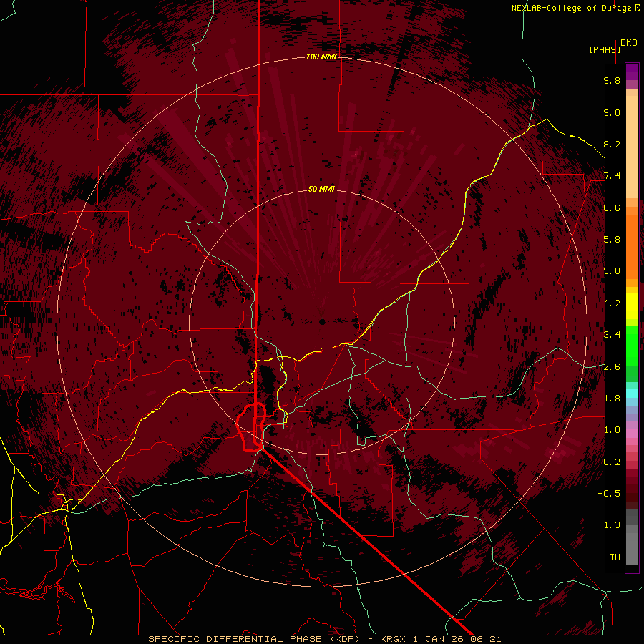This screenshot has width=644, height=644.
Task: Click the 1.0 value on the scale
Action: click(x=612, y=430)
